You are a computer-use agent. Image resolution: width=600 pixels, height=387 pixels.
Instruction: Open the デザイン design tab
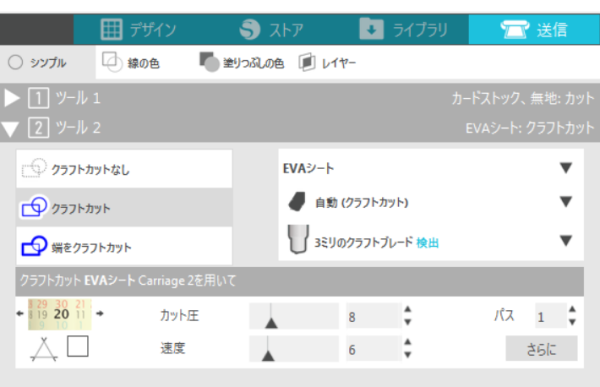coord(139,29)
